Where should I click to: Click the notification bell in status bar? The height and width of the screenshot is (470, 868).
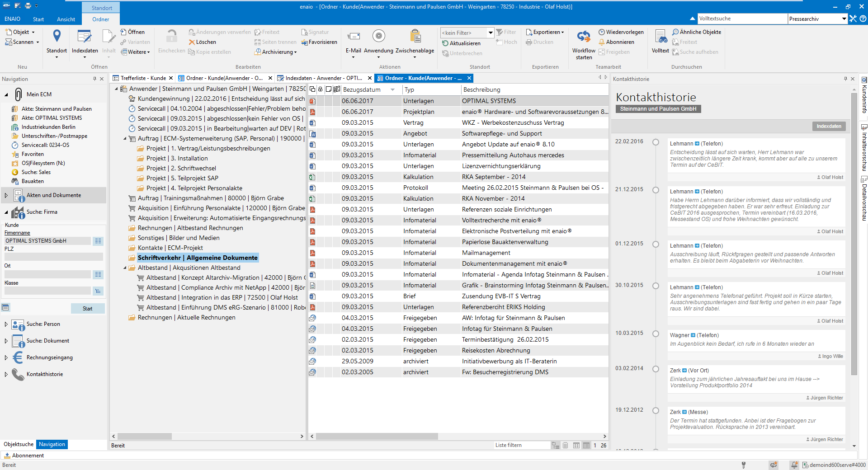tap(794, 465)
